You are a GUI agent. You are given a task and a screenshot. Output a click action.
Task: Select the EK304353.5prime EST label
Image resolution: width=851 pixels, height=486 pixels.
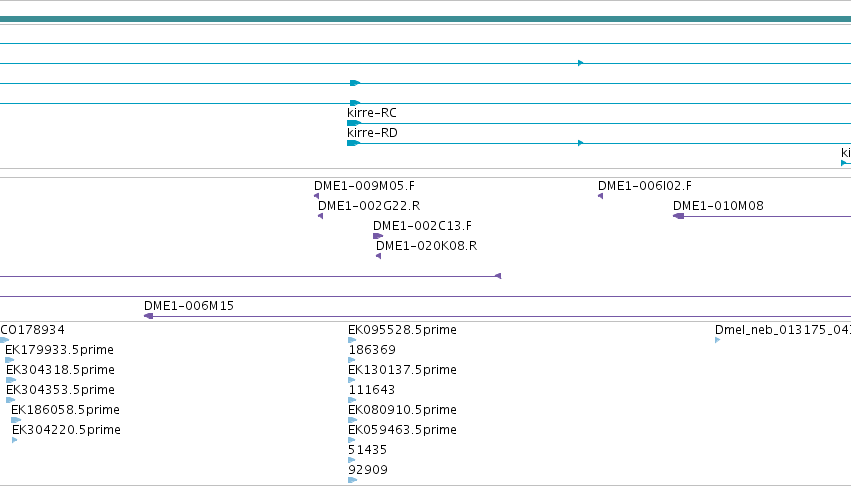point(60,390)
